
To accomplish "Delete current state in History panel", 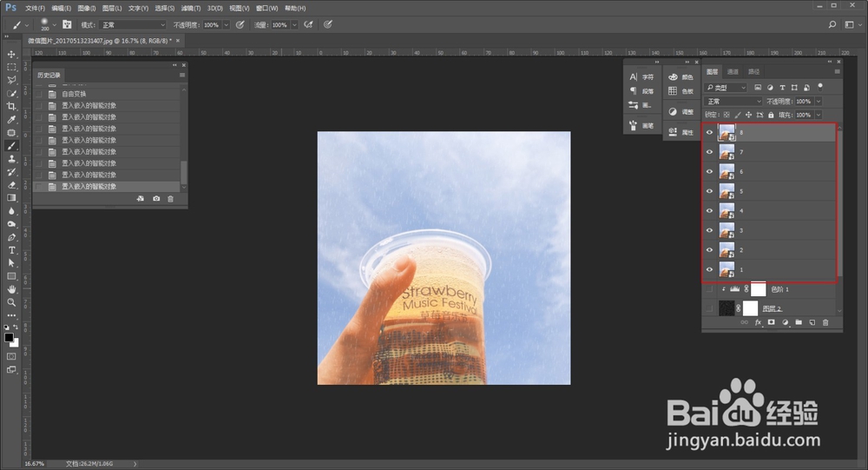I will (x=170, y=198).
